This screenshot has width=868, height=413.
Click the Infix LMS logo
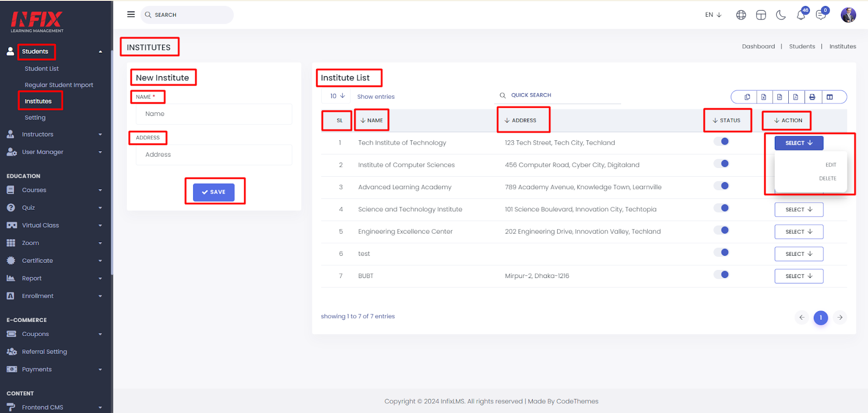click(37, 22)
